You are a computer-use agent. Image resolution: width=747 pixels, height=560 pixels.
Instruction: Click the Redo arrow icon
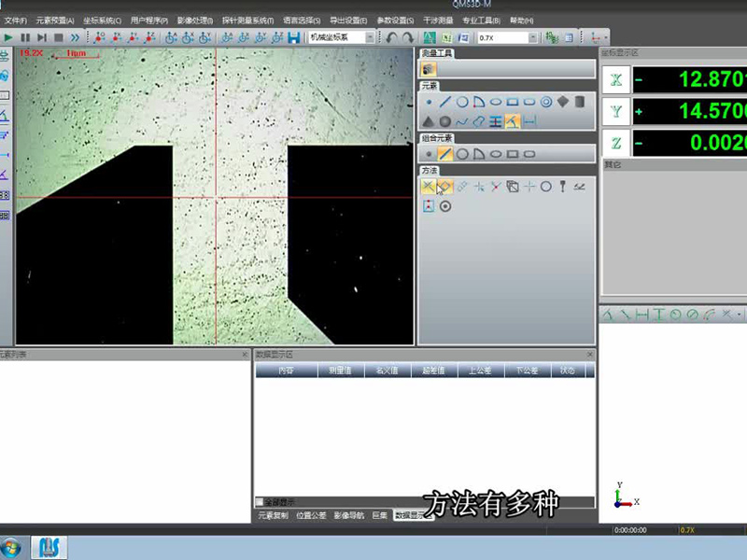pyautogui.click(x=408, y=37)
